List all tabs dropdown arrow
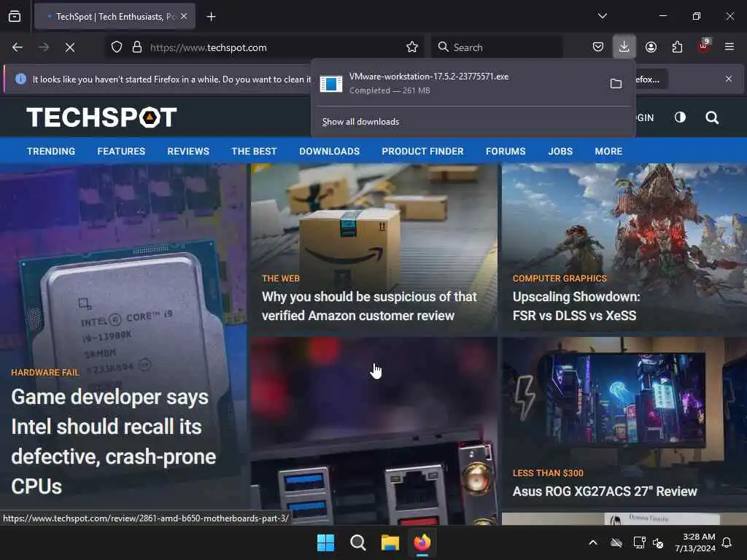Screen dimensions: 747x560 point(602,16)
